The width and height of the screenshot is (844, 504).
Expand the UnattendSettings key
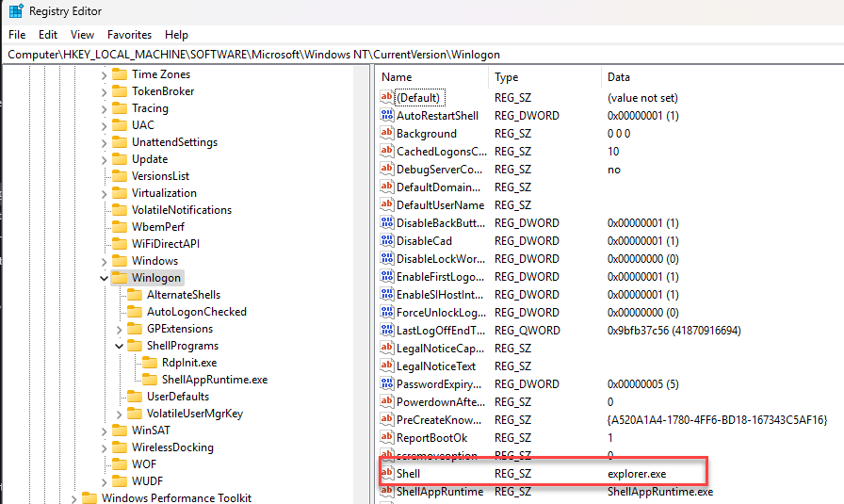104,142
